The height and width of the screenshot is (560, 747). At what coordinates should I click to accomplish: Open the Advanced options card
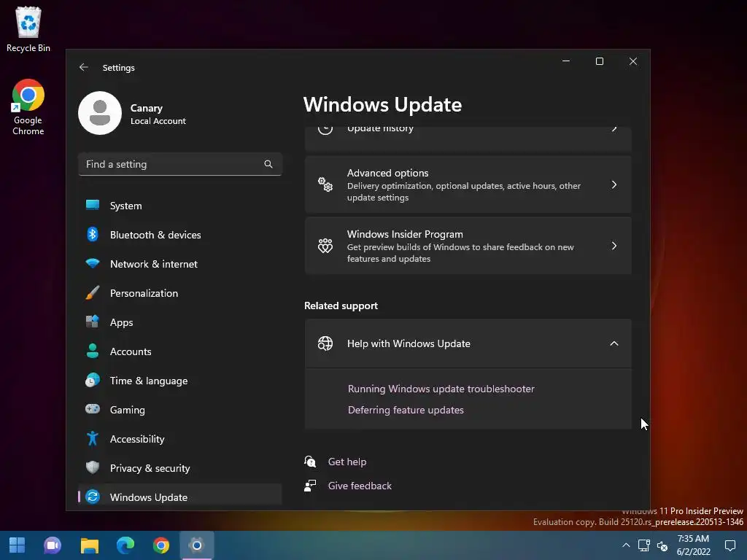tap(468, 184)
